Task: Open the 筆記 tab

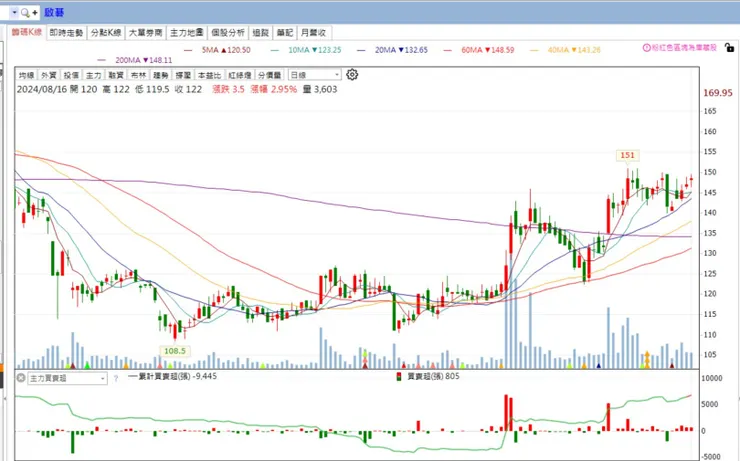Action: pyautogui.click(x=285, y=33)
